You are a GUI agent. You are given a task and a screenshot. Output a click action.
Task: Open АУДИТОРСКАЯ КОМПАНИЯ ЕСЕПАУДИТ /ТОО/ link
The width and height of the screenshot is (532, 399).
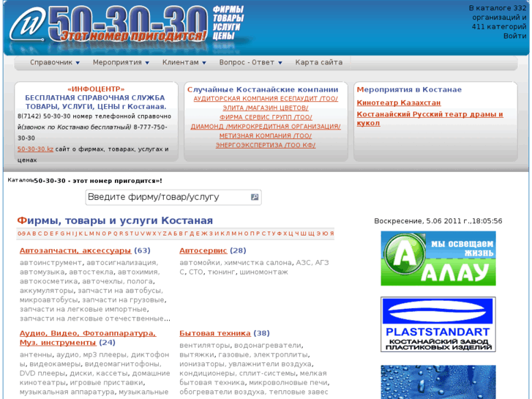[x=266, y=99]
